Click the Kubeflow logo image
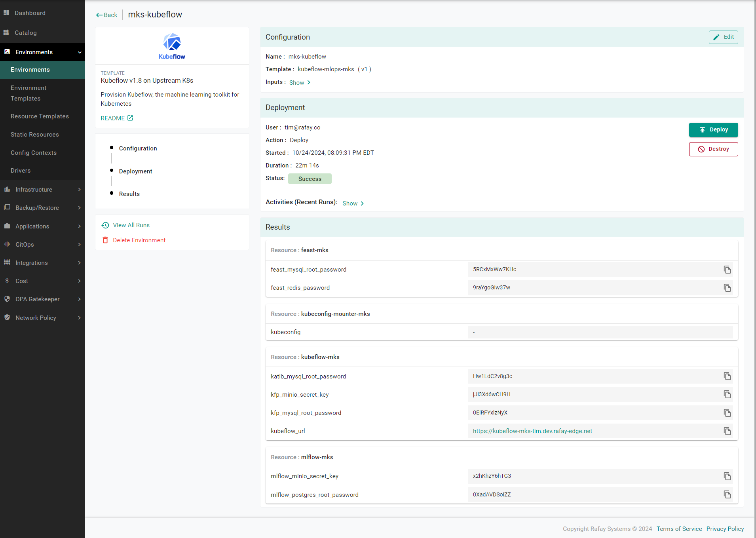 coord(172,46)
